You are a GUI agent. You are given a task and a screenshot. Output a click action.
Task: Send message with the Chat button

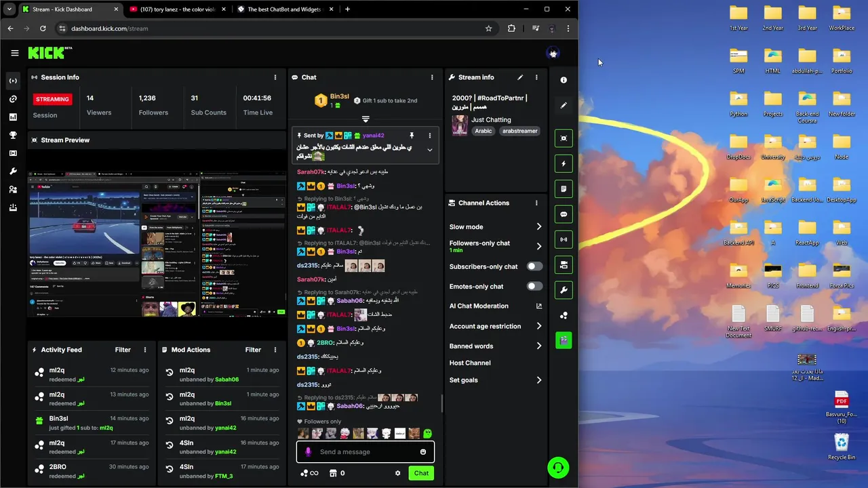(x=421, y=473)
